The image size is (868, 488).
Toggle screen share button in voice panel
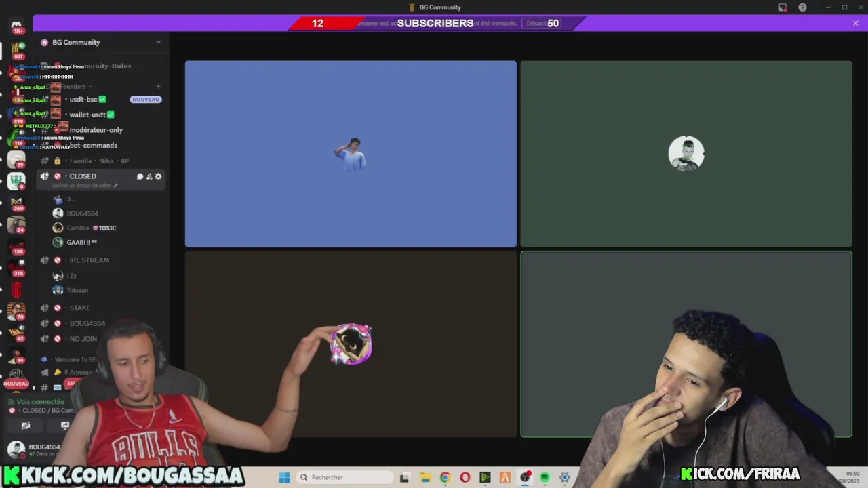[x=64, y=426]
